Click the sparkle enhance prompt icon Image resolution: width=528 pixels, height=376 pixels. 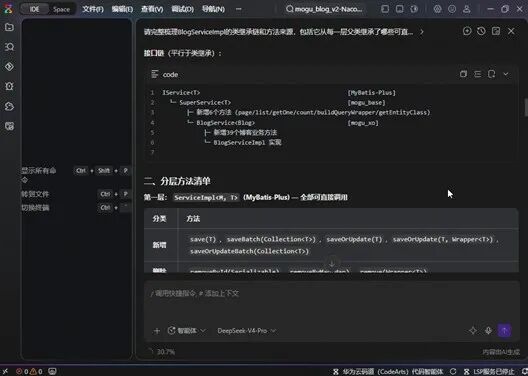pos(473,331)
